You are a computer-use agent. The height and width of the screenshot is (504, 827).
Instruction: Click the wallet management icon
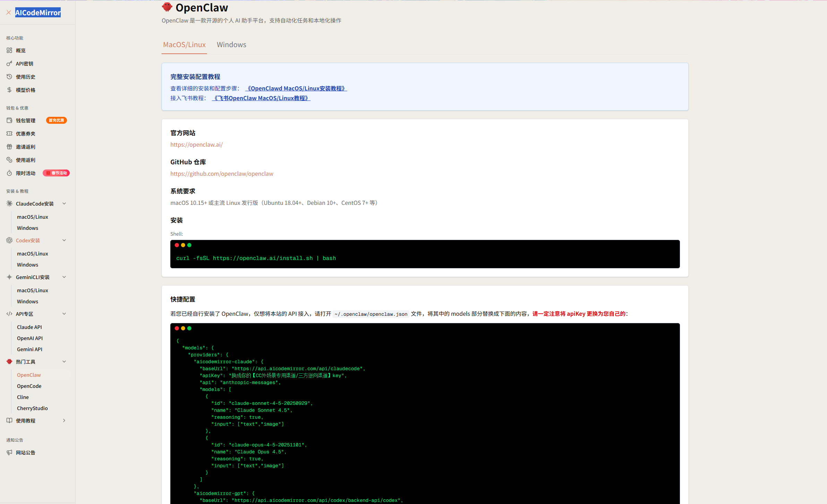click(9, 120)
